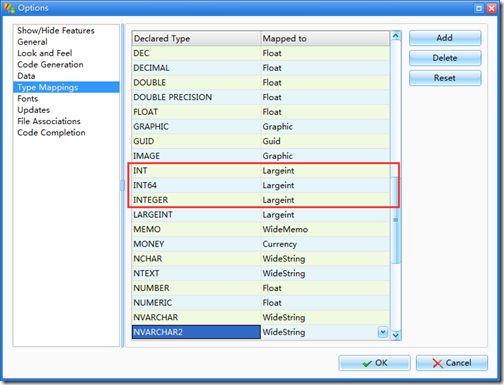The height and width of the screenshot is (385, 504).
Task: Select the LARGEINT declared type cell
Action: pos(196,215)
